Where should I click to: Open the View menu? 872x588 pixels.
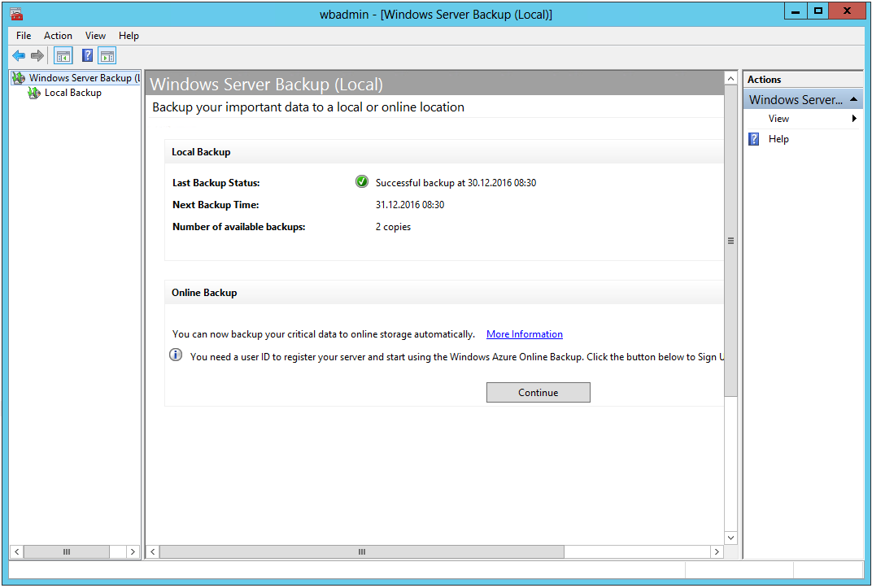click(x=95, y=36)
